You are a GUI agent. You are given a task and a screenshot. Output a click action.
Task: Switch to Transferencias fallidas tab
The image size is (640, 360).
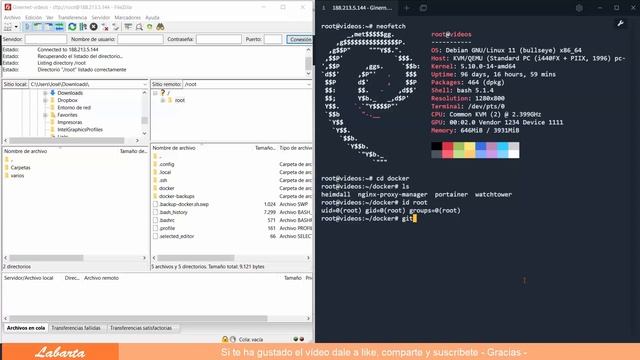click(x=76, y=328)
